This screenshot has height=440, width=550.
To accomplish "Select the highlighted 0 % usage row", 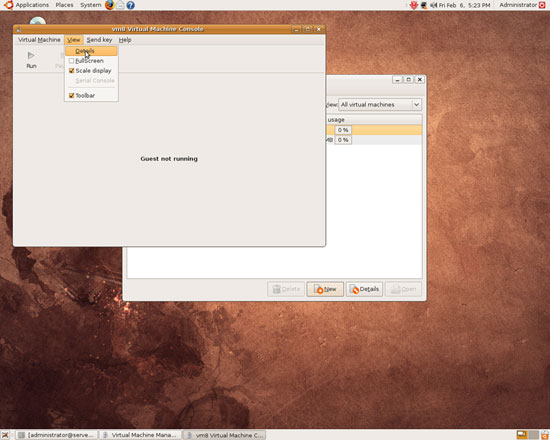I will (374, 130).
